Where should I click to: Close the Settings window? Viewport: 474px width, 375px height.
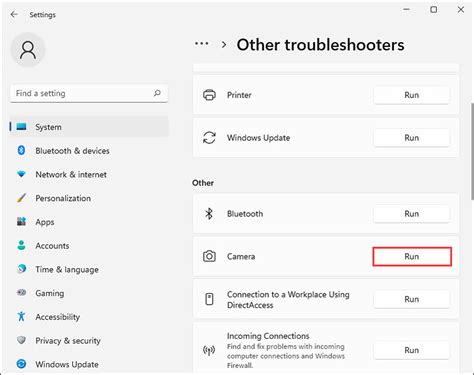point(461,9)
